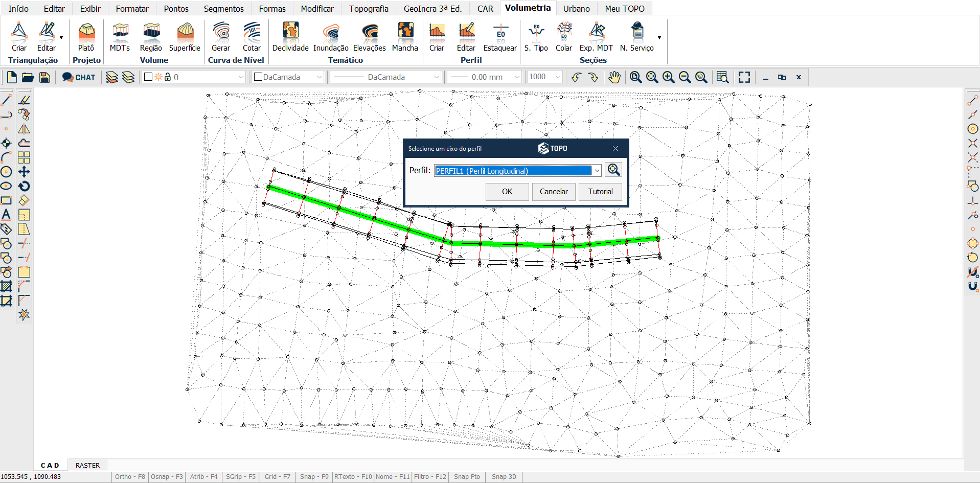
Task: Open the line weight 0.00 mm dropdown
Action: point(517,77)
